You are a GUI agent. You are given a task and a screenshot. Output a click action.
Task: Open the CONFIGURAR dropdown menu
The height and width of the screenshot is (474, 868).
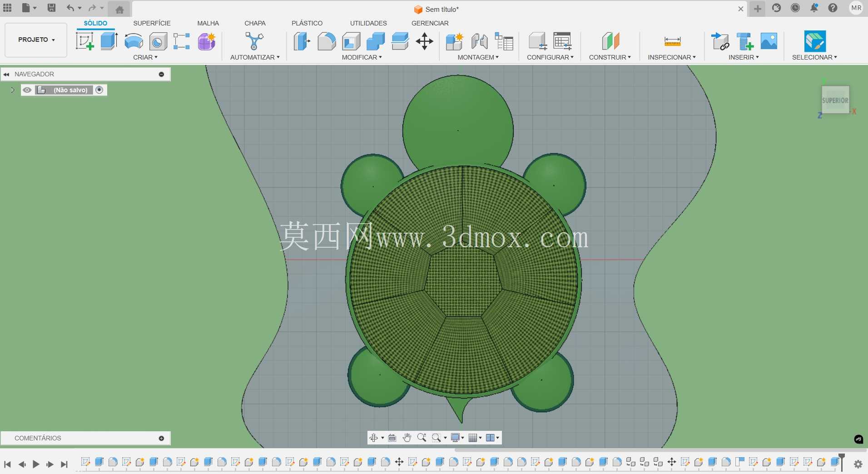(x=550, y=57)
